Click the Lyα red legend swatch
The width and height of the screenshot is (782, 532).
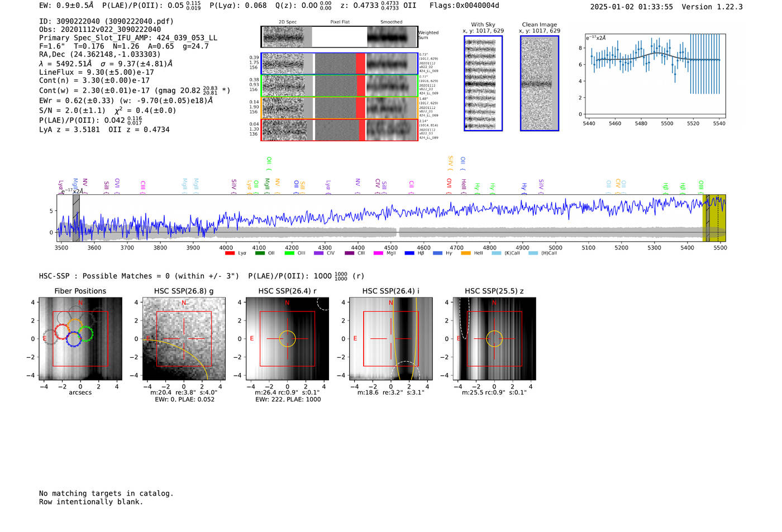tap(230, 253)
